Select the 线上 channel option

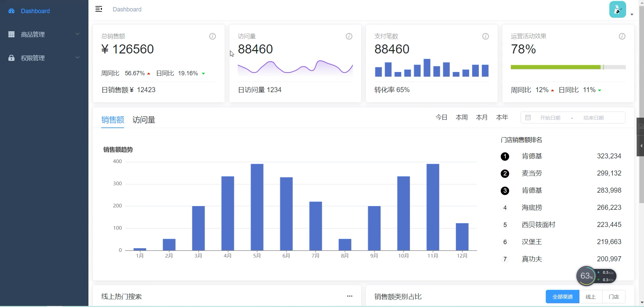591,297
